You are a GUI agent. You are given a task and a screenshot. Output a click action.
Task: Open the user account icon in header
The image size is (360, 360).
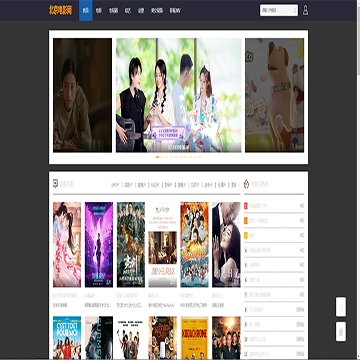(x=305, y=10)
